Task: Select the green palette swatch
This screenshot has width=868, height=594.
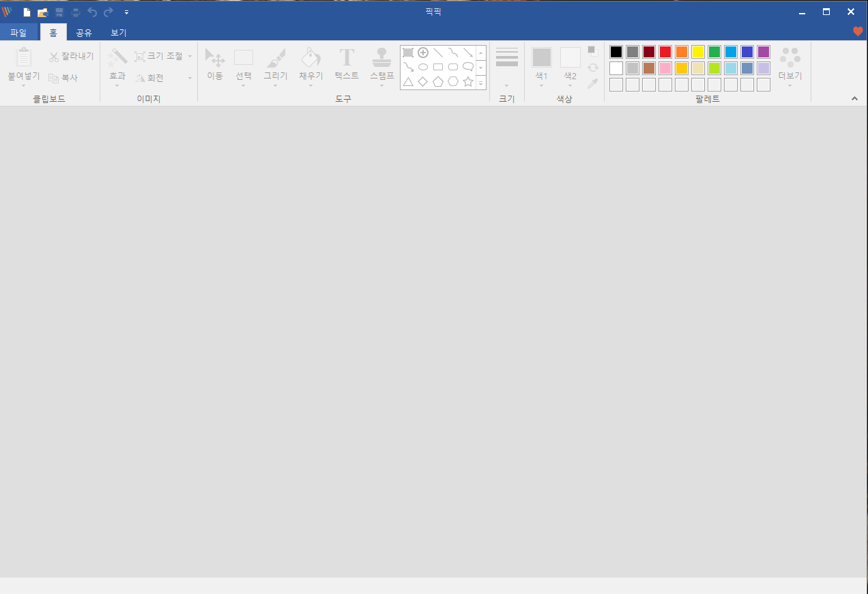Action: (x=714, y=52)
